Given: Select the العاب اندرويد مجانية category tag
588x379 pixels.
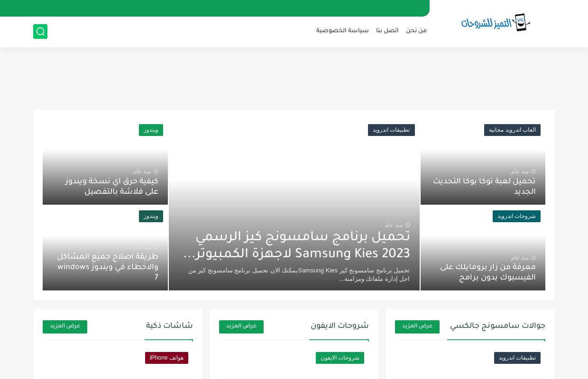Looking at the screenshot, I should [x=512, y=130].
